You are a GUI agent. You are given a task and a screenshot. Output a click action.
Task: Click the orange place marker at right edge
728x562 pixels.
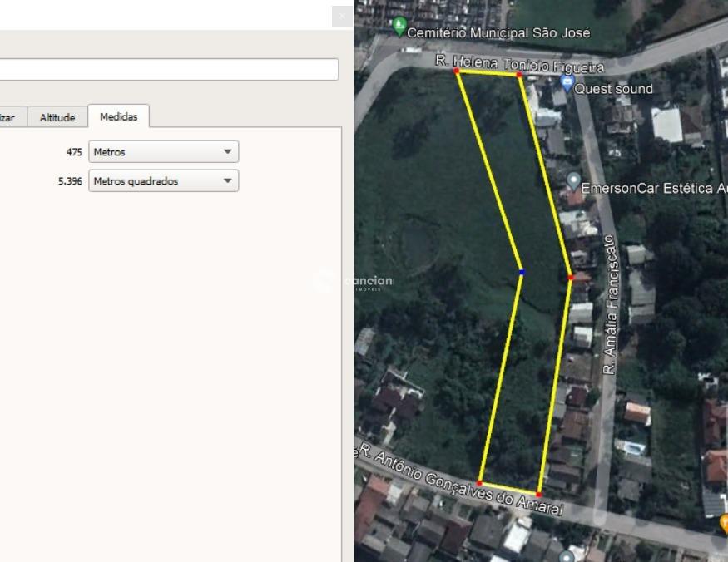pos(724,524)
